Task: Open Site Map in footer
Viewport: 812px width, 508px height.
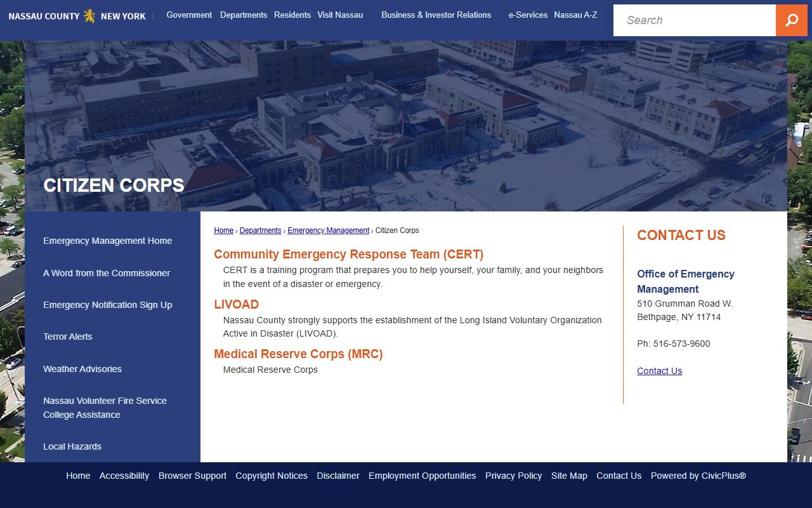Action: click(569, 476)
